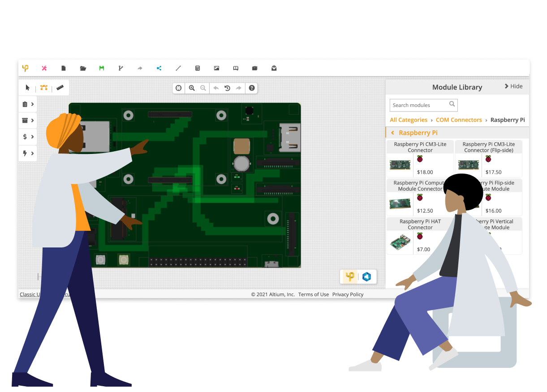
Task: Click the $7.00 price text
Action: [x=423, y=250]
